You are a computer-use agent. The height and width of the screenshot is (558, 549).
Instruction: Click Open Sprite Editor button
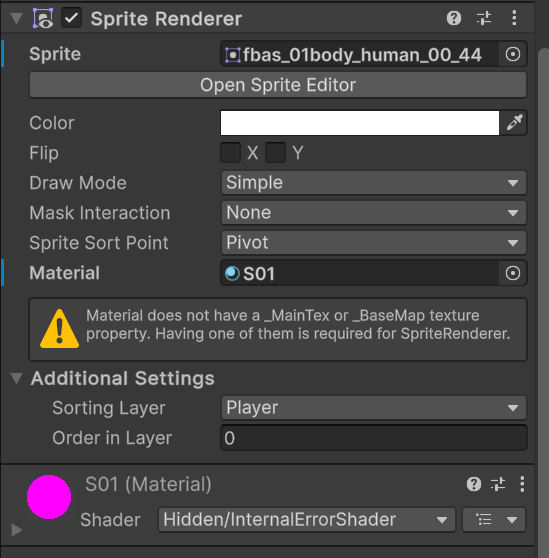tap(278, 85)
